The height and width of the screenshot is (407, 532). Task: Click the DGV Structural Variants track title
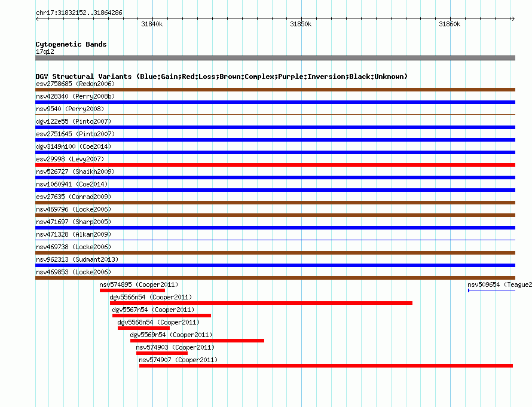click(222, 76)
